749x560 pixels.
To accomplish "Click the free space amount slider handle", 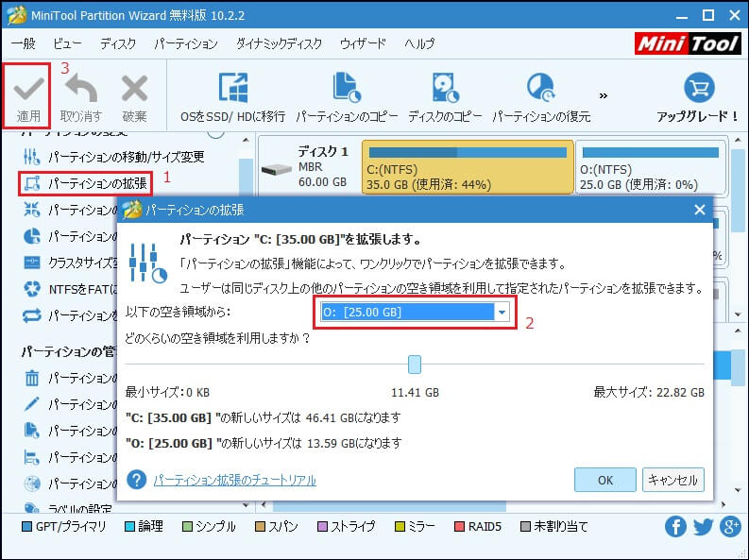I will click(x=415, y=365).
